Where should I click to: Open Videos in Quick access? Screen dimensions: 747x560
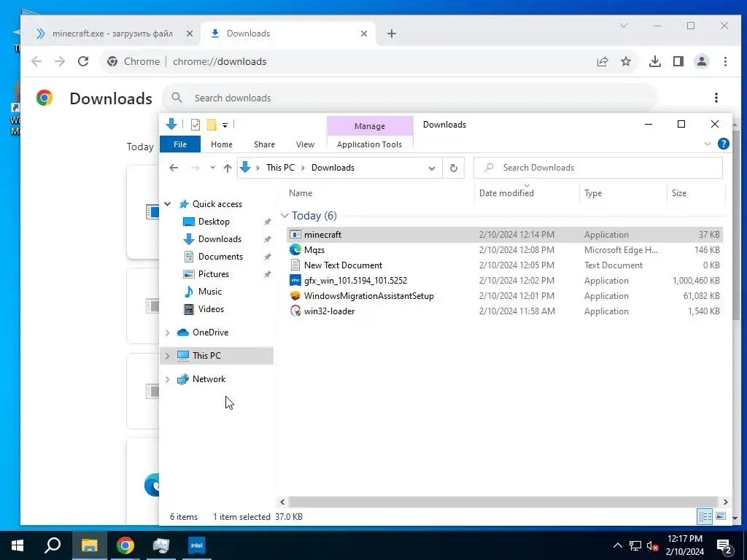click(211, 309)
